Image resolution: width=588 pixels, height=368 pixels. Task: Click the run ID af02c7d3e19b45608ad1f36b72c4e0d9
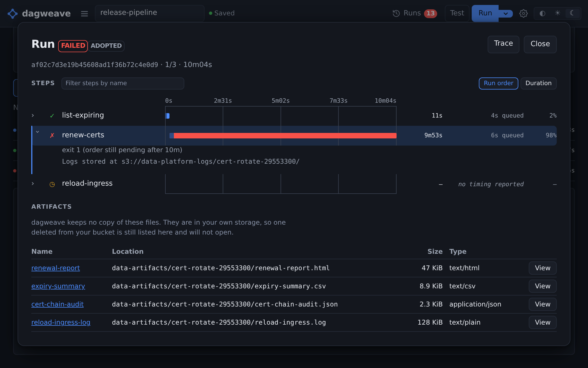tap(95, 65)
